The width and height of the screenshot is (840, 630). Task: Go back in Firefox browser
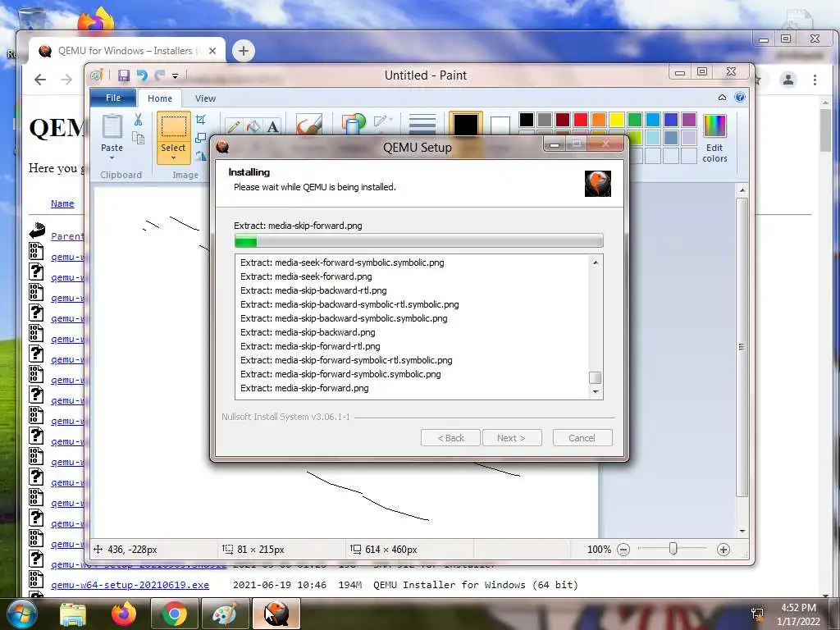pos(40,80)
